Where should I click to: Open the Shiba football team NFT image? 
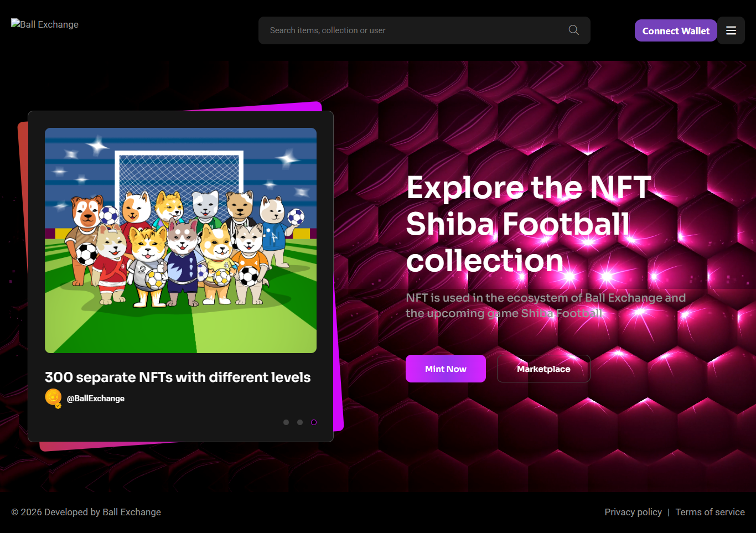[180, 240]
